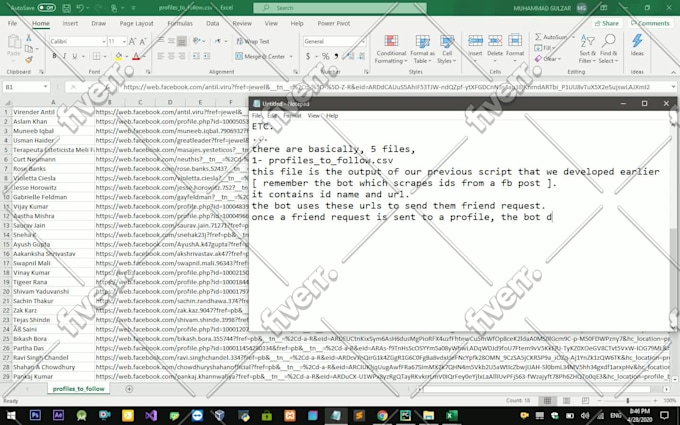The width and height of the screenshot is (680, 425).
Task: Click cell containing Virender Antil
Action: tap(52, 112)
